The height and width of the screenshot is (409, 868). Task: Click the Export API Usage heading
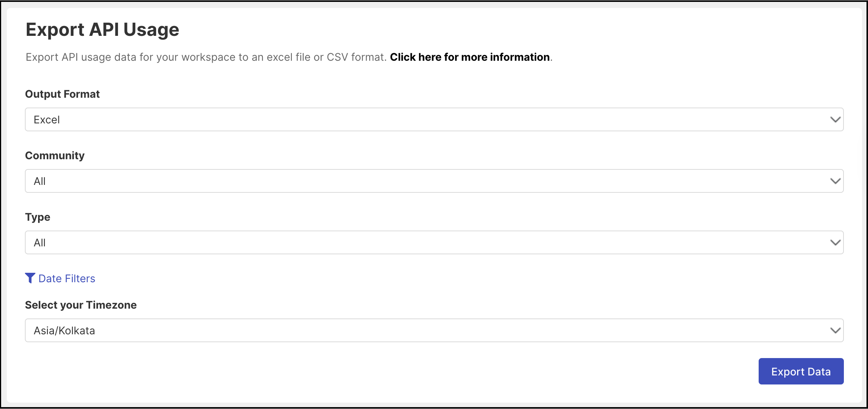pos(102,30)
